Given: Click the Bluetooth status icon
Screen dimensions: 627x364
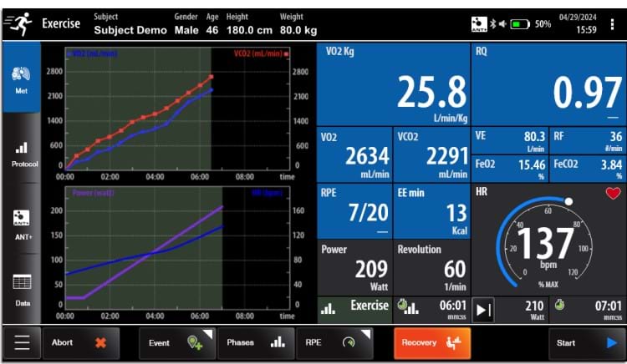Looking at the screenshot, I should (x=492, y=24).
